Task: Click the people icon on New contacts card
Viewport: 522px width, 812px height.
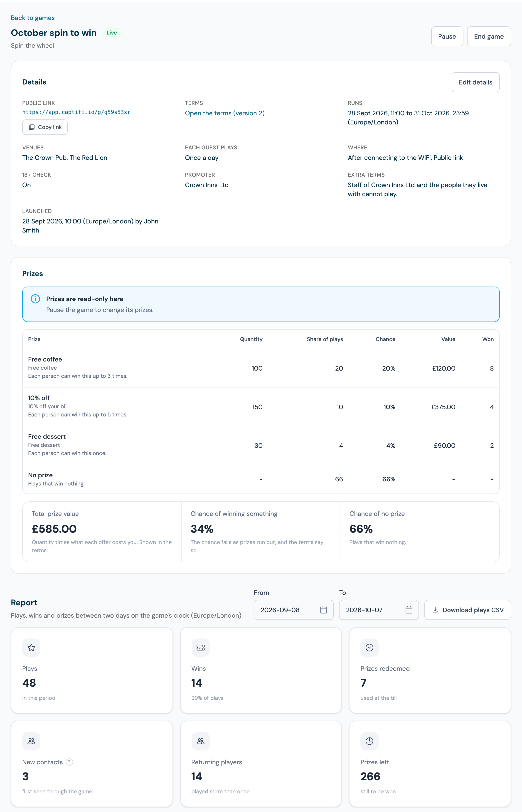Action: pyautogui.click(x=31, y=741)
